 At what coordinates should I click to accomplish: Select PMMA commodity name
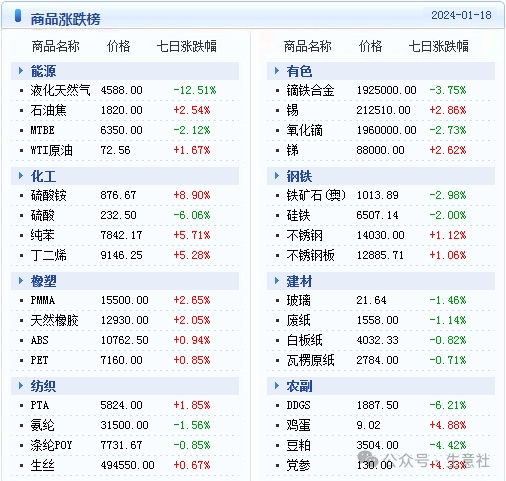click(43, 300)
